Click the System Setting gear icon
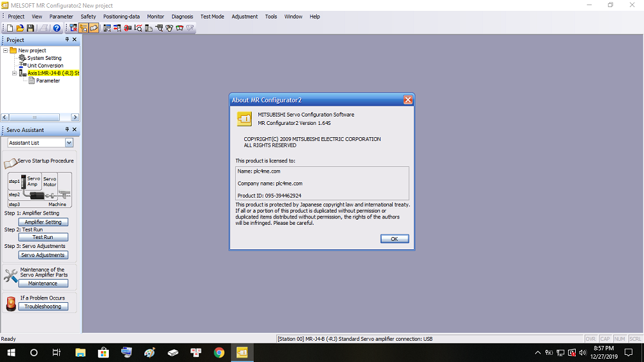 click(x=23, y=58)
